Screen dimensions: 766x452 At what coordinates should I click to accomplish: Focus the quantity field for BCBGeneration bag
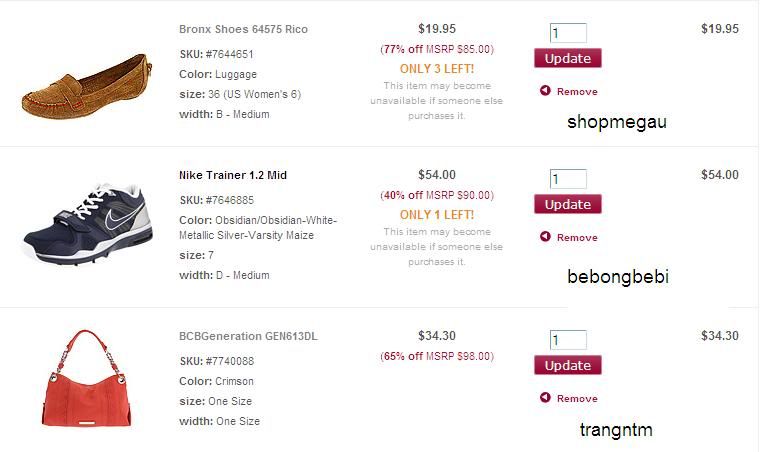[x=567, y=340]
